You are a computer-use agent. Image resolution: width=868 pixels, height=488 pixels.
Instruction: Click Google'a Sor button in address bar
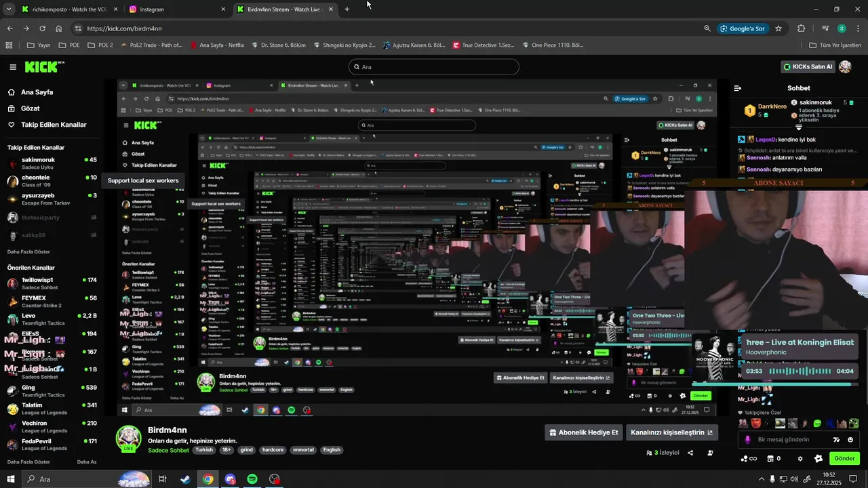point(743,28)
